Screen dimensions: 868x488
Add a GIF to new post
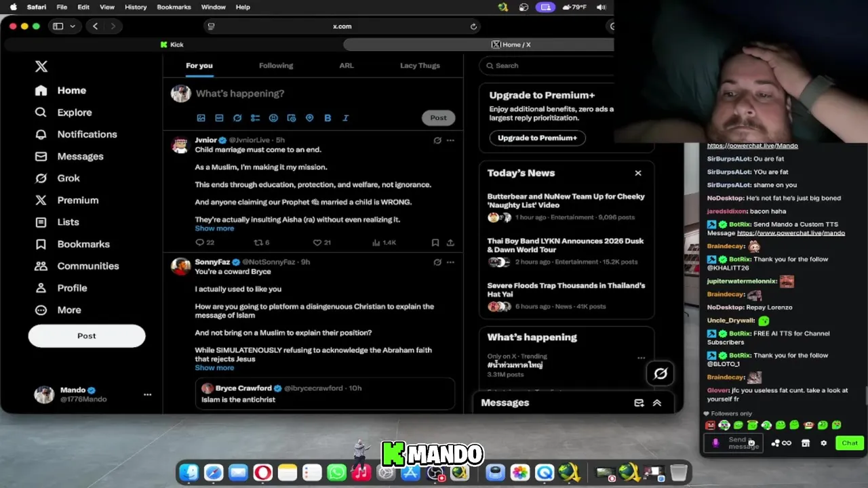pyautogui.click(x=219, y=118)
